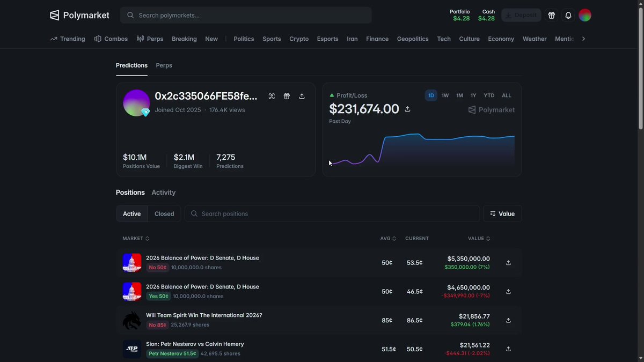Click the Deposit button
The image size is (644, 362).
tap(521, 15)
